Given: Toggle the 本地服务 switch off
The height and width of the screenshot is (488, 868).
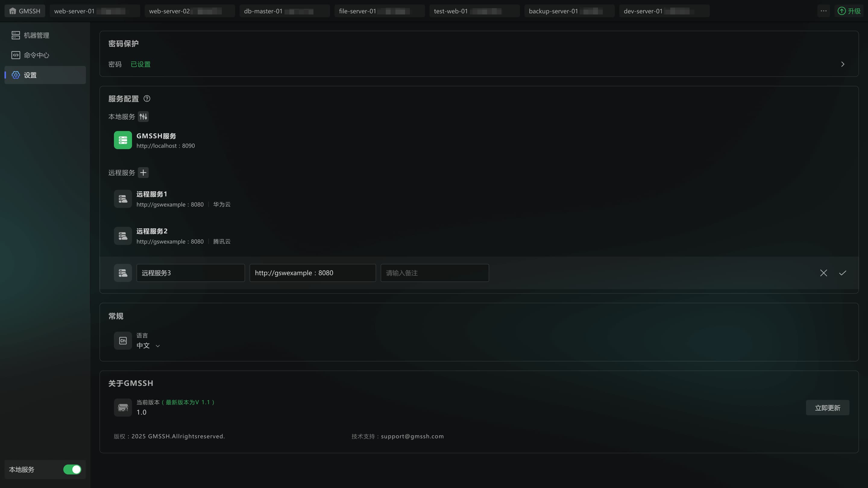Looking at the screenshot, I should click(x=72, y=470).
